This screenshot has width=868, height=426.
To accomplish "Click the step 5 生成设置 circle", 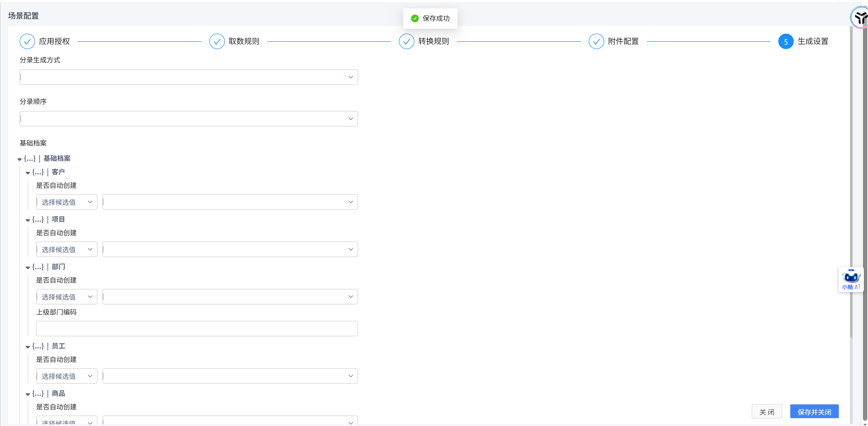I will pyautogui.click(x=786, y=41).
